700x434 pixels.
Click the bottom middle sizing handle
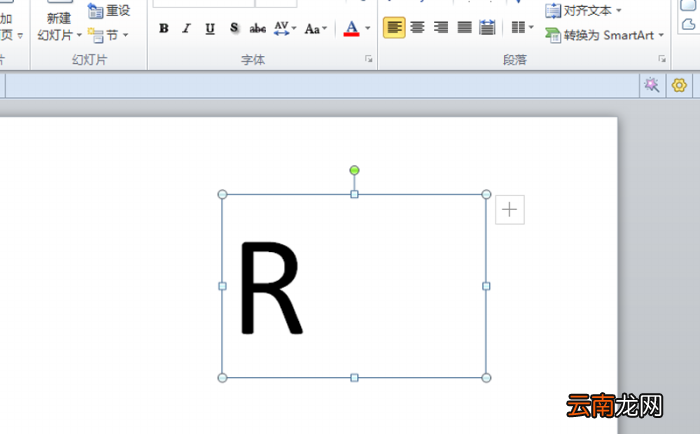tap(354, 378)
